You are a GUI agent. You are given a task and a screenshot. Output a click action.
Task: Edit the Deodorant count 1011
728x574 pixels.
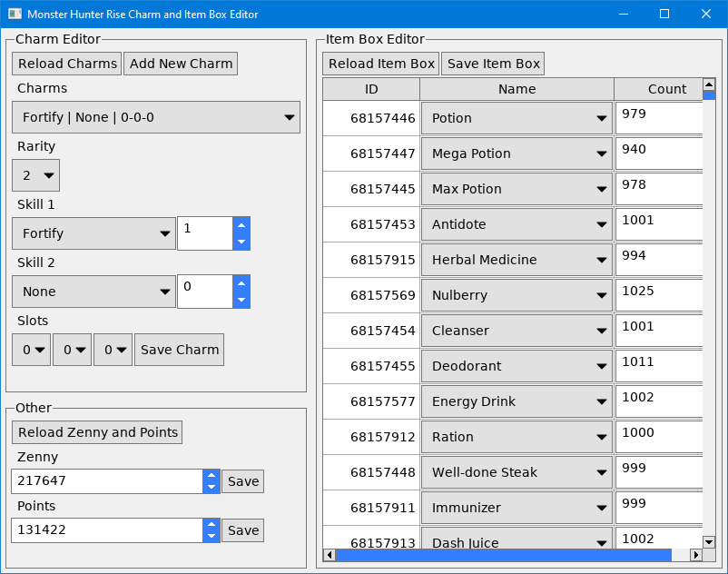point(659,366)
